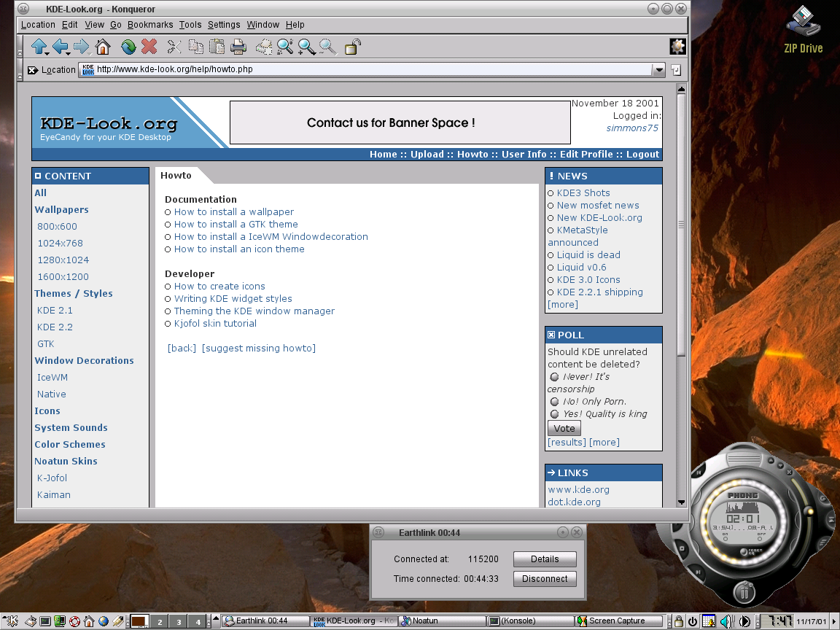
Task: Click the Upload link in the site navigation
Action: coord(427,155)
